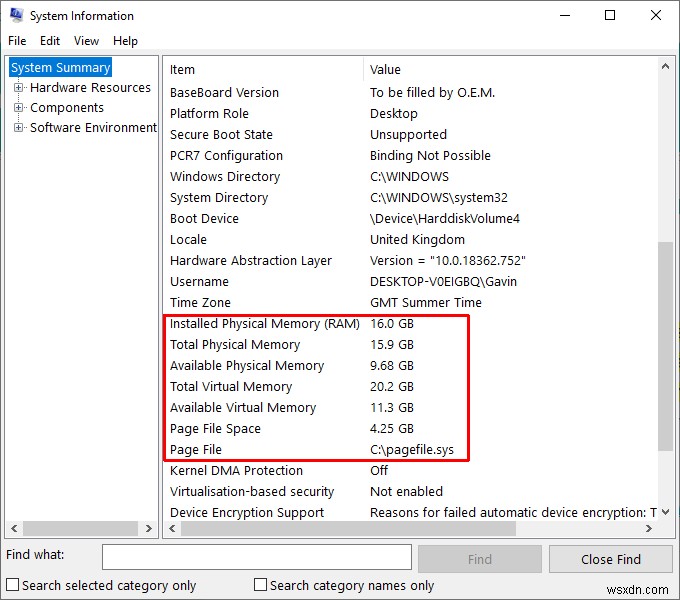Open the Edit menu

(x=50, y=41)
